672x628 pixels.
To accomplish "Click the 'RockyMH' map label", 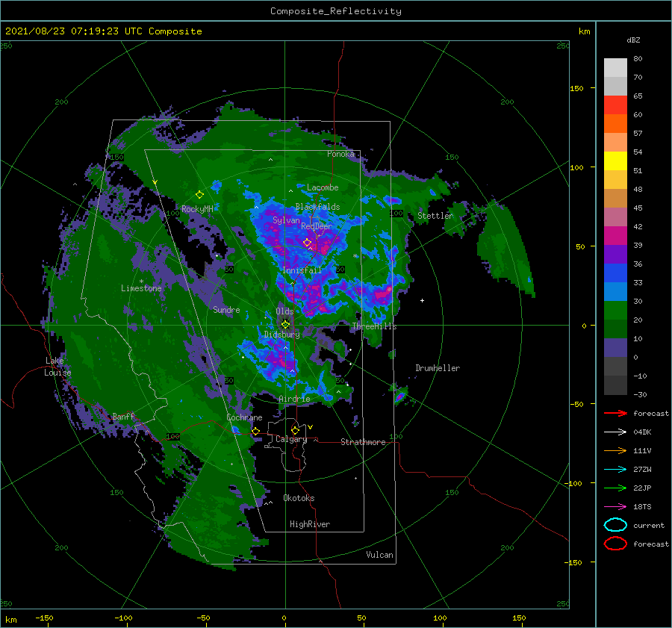I will 197,209.
